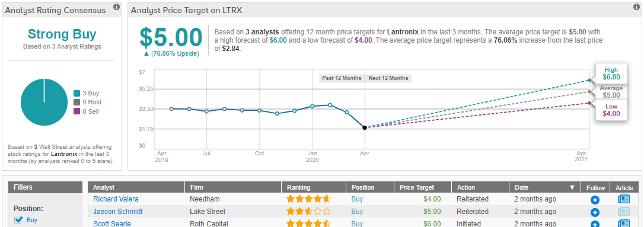Open Scott Searle's article icon
644x227 pixels.
pos(624,223)
